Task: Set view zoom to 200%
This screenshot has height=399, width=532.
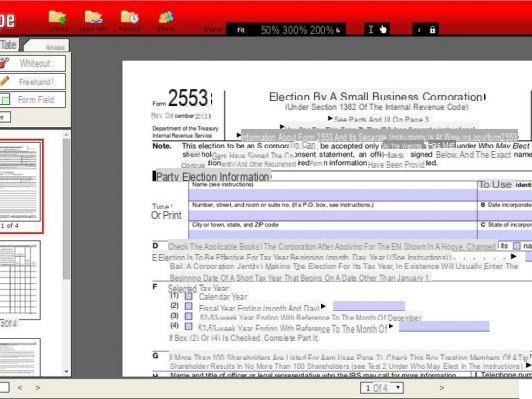Action: 322,30
